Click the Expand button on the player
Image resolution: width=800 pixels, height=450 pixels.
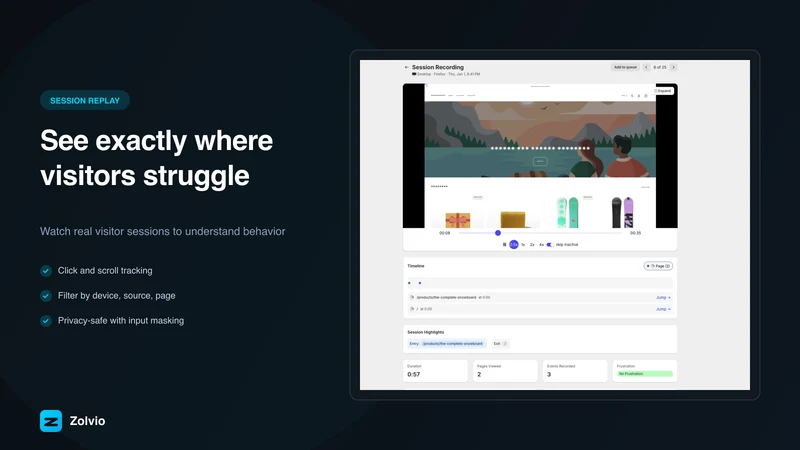click(663, 91)
